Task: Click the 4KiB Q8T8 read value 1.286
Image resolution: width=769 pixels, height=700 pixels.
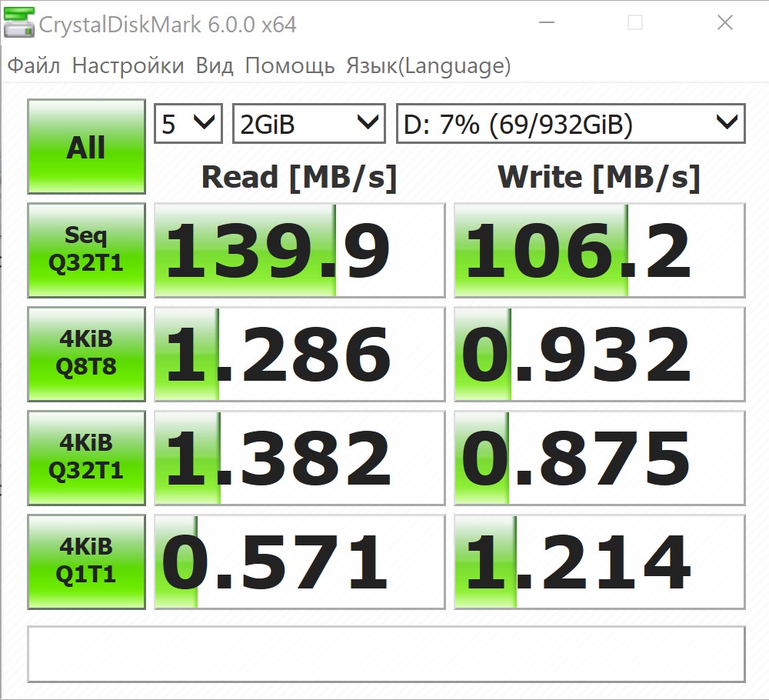Action: 300,354
